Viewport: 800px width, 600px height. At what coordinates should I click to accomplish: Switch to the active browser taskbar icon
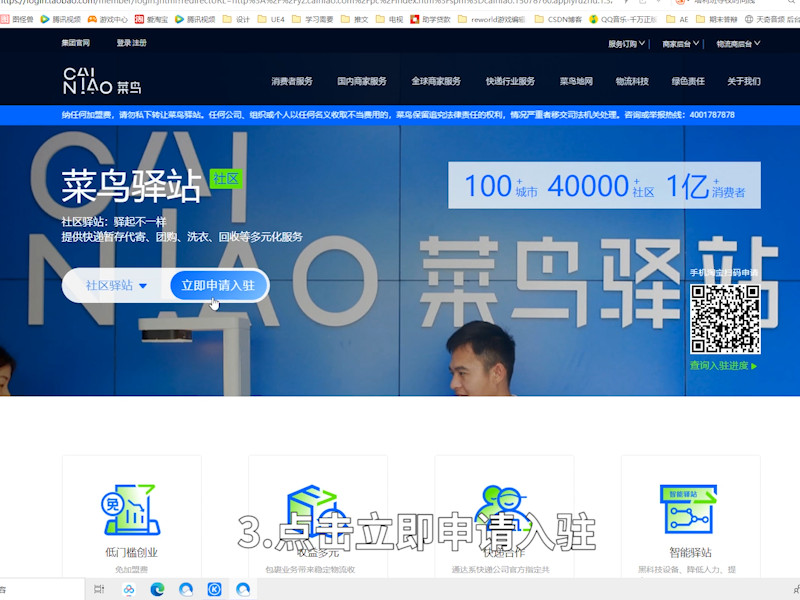click(x=243, y=589)
